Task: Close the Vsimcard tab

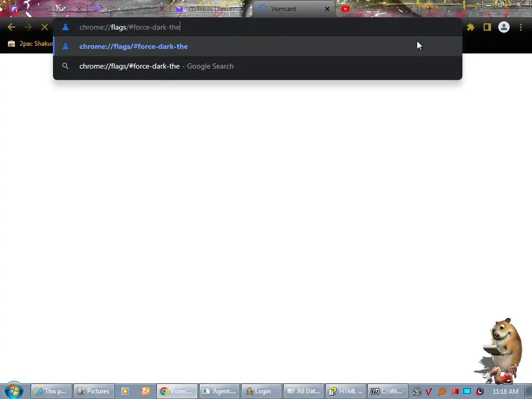Action: [327, 9]
